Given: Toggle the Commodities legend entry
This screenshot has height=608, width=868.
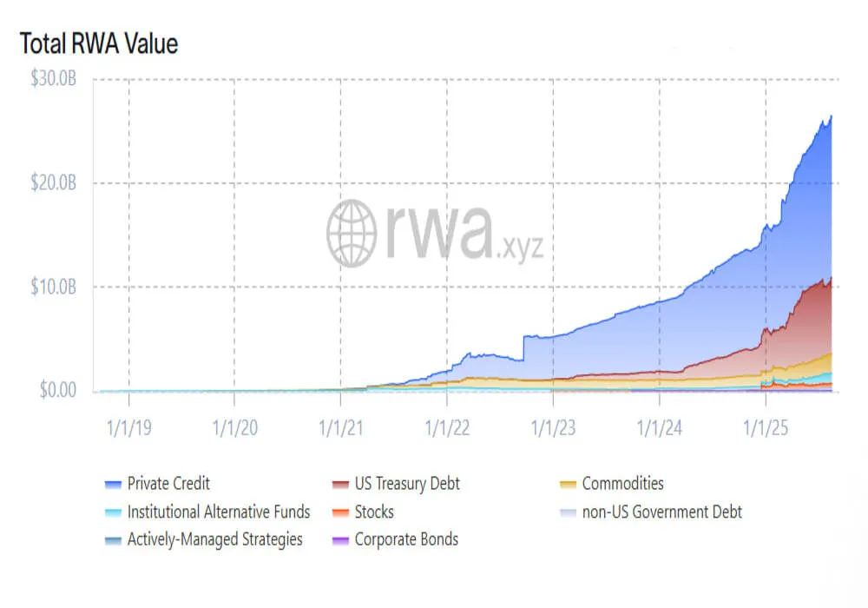Looking at the screenshot, I should (612, 484).
